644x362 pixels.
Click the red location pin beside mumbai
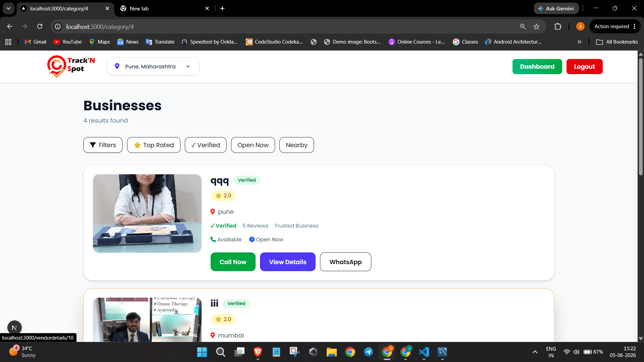tap(213, 336)
